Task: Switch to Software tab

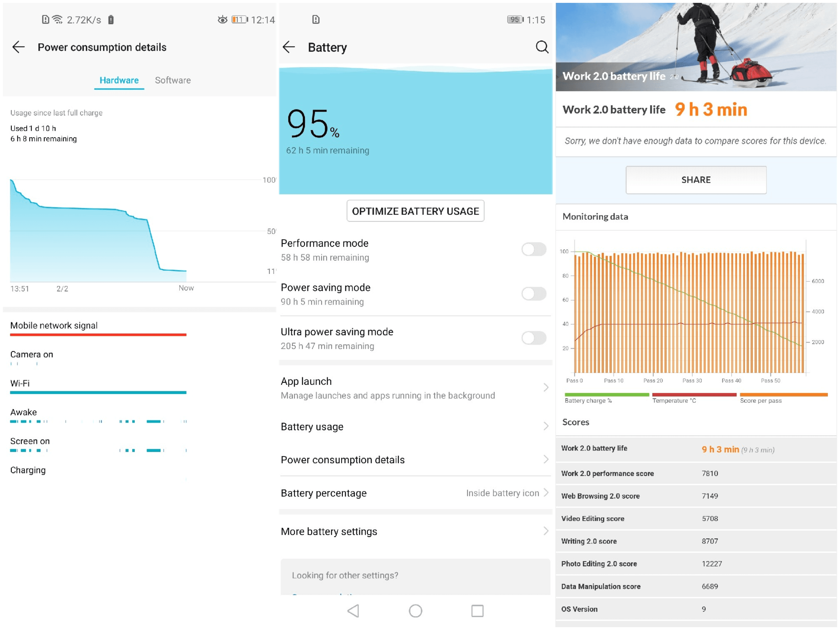Action: point(173,81)
